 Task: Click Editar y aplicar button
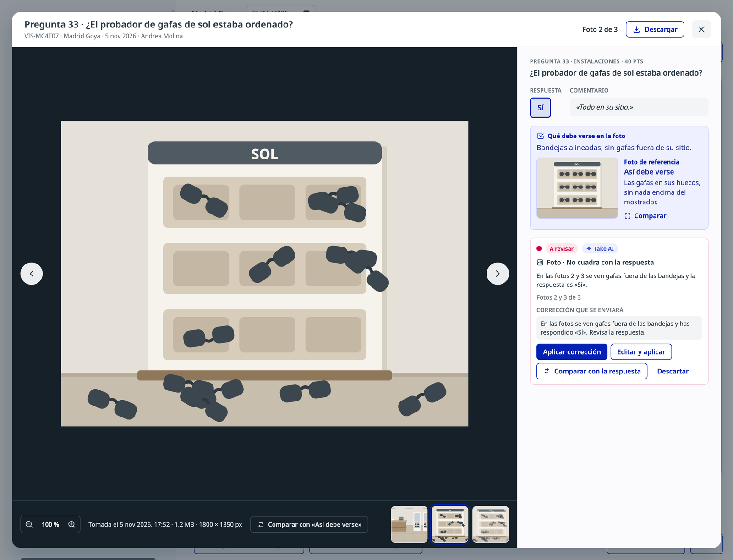click(x=641, y=352)
